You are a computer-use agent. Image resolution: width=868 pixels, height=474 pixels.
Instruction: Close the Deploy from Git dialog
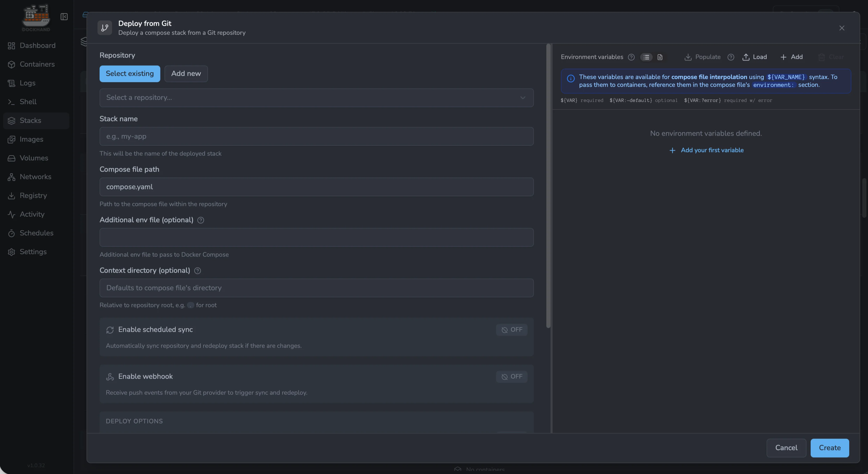point(842,28)
